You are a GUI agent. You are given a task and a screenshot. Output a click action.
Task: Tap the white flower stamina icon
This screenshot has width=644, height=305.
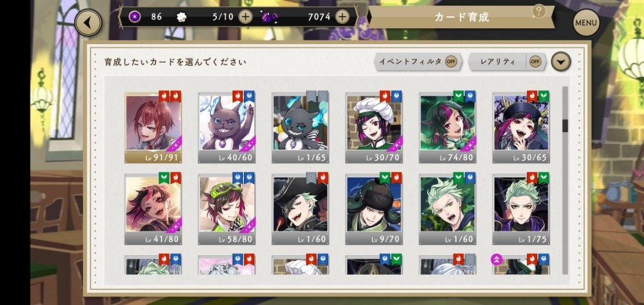pos(181,17)
